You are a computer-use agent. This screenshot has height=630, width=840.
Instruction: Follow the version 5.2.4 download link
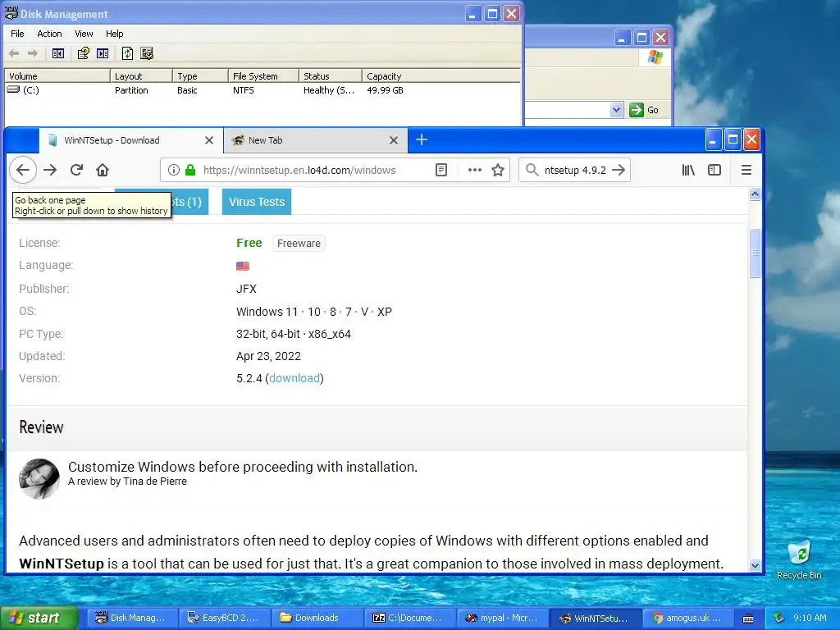(294, 378)
